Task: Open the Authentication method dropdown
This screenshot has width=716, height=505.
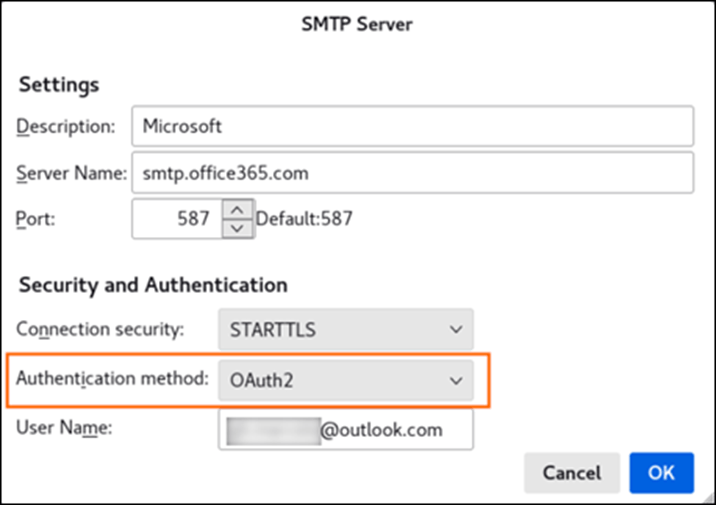Action: click(x=346, y=380)
